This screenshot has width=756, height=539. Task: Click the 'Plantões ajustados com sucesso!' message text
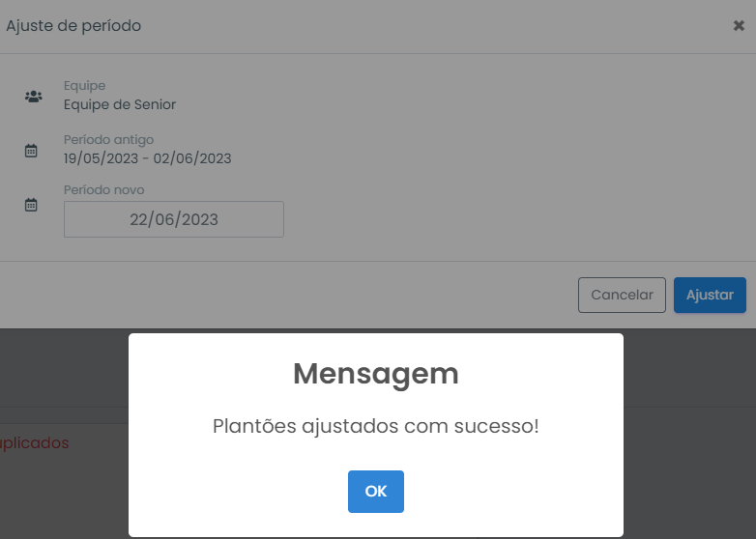376,426
